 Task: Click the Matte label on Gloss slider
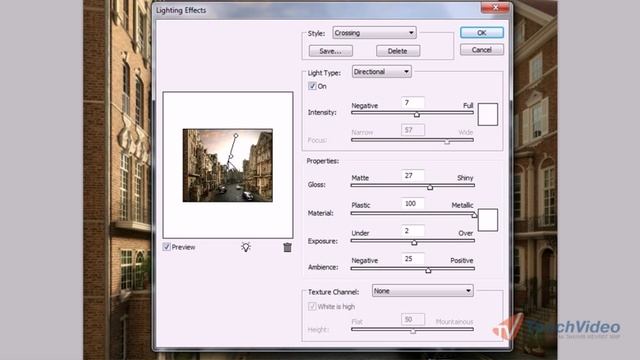coord(360,178)
